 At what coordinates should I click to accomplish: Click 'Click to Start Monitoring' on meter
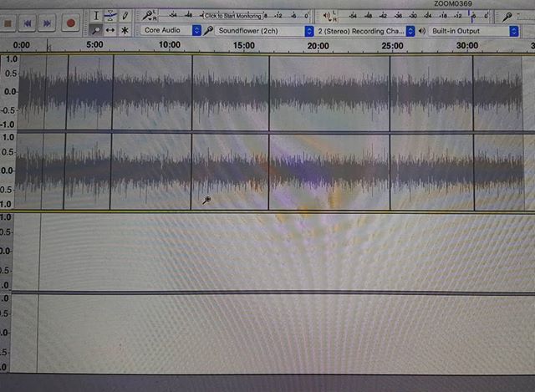tap(232, 15)
